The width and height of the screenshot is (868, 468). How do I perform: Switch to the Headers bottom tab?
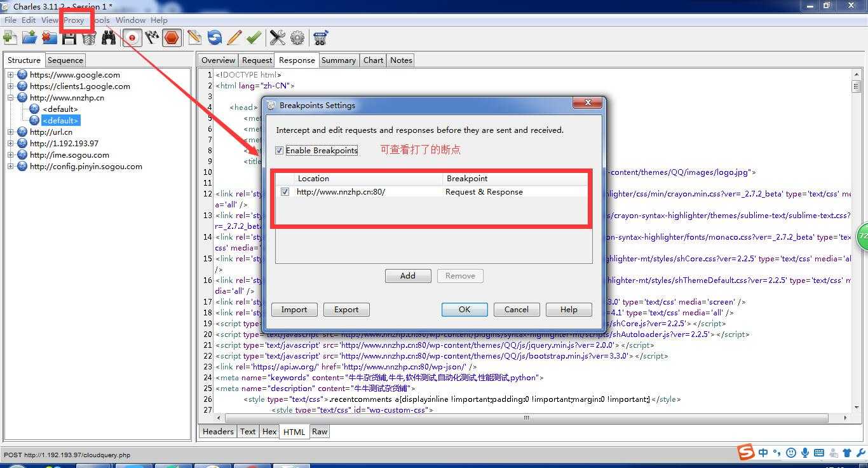tap(218, 431)
